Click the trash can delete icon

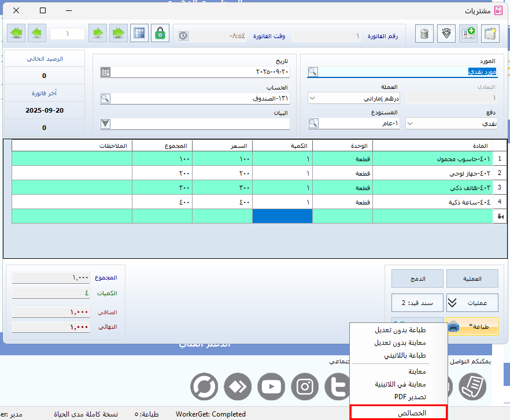425,34
